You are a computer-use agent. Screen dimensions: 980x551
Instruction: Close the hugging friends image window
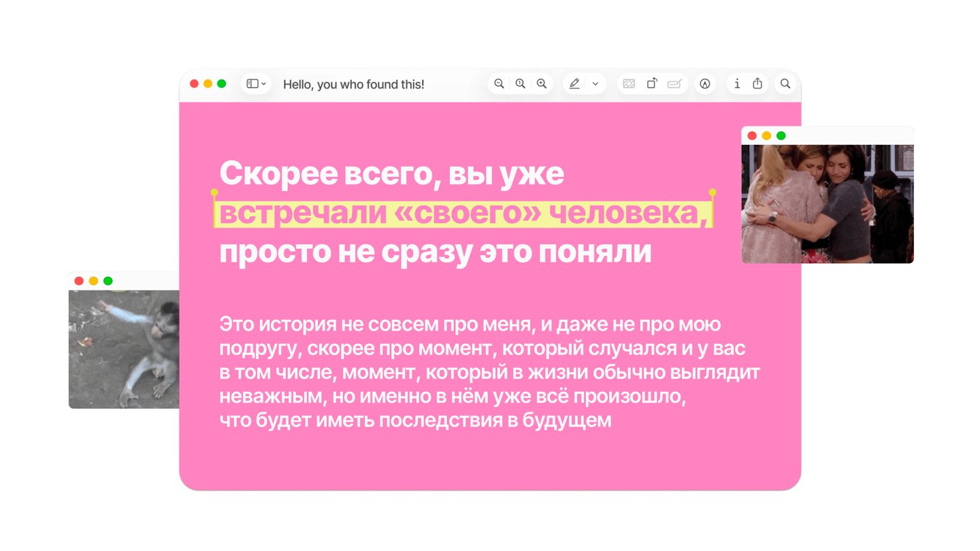pos(752,135)
